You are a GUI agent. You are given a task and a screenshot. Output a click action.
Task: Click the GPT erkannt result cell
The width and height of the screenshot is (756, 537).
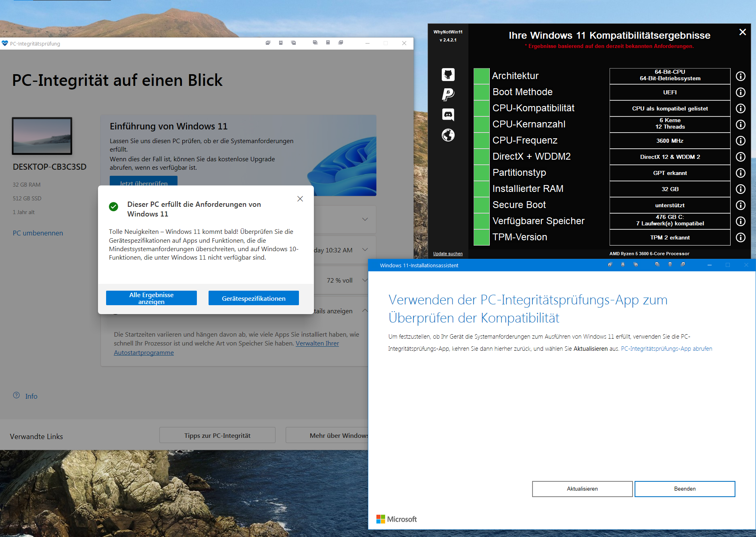click(670, 173)
